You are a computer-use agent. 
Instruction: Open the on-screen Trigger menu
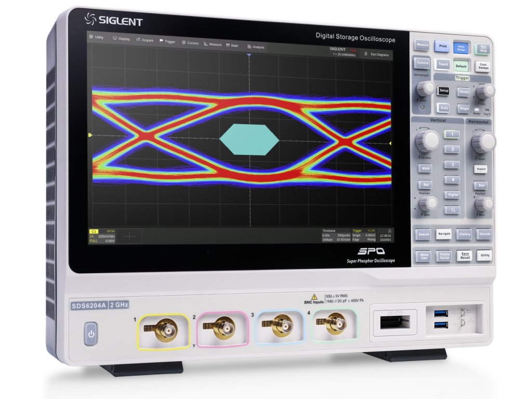tap(167, 42)
